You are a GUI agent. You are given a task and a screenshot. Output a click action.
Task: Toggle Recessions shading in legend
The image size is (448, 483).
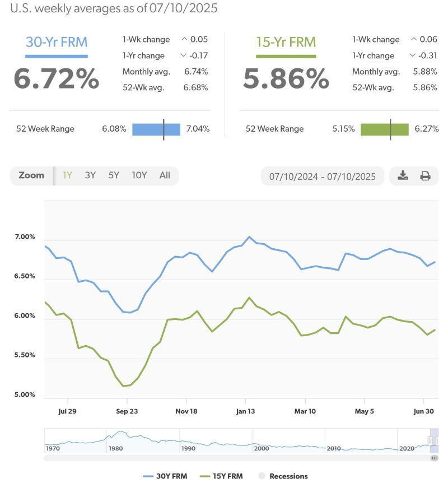[283, 476]
